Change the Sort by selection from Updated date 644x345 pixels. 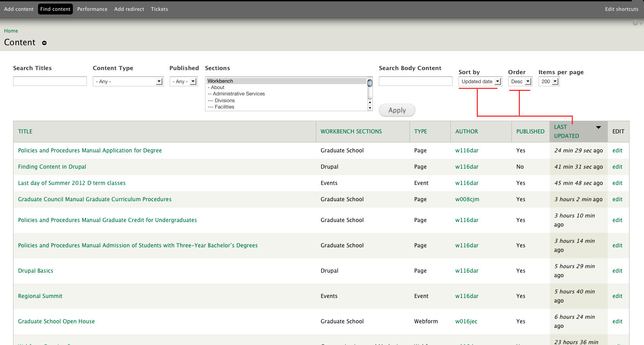coord(480,81)
